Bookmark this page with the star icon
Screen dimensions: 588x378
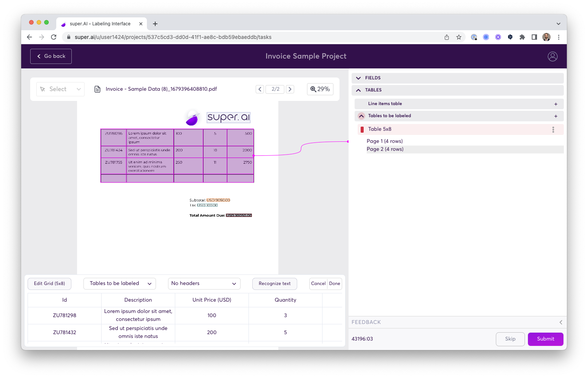click(x=459, y=37)
